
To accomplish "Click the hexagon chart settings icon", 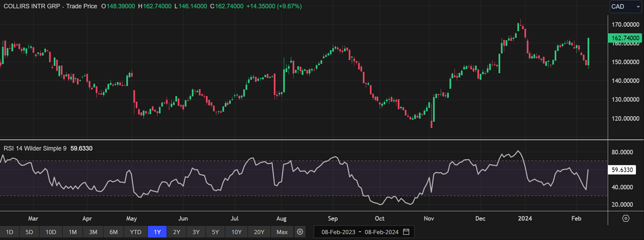I will (626, 218).
